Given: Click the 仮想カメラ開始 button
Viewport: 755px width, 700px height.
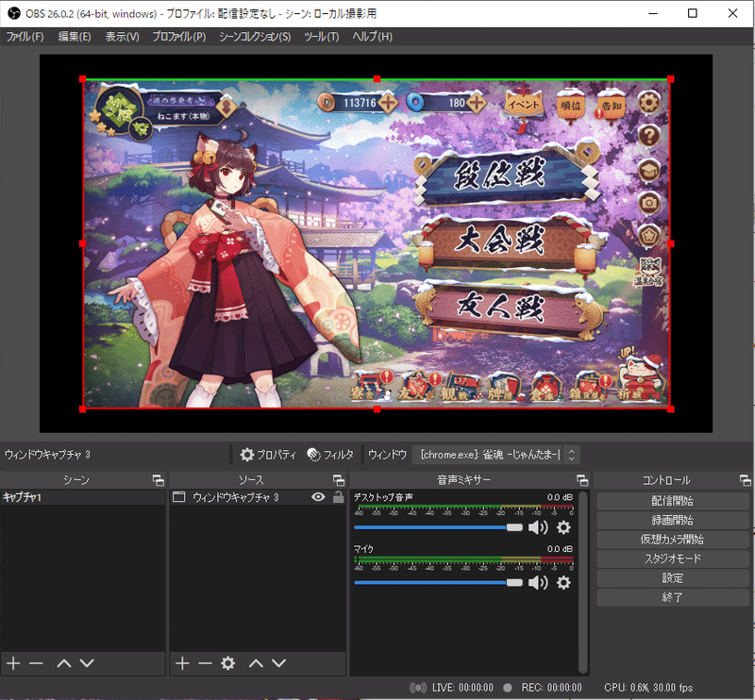Looking at the screenshot, I should click(x=672, y=540).
